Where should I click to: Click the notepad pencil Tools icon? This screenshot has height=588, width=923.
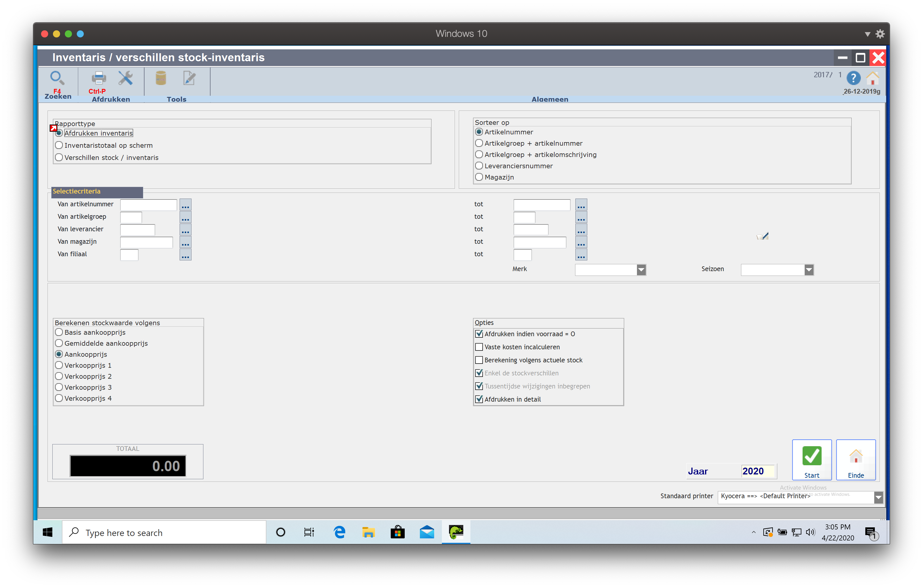point(189,78)
